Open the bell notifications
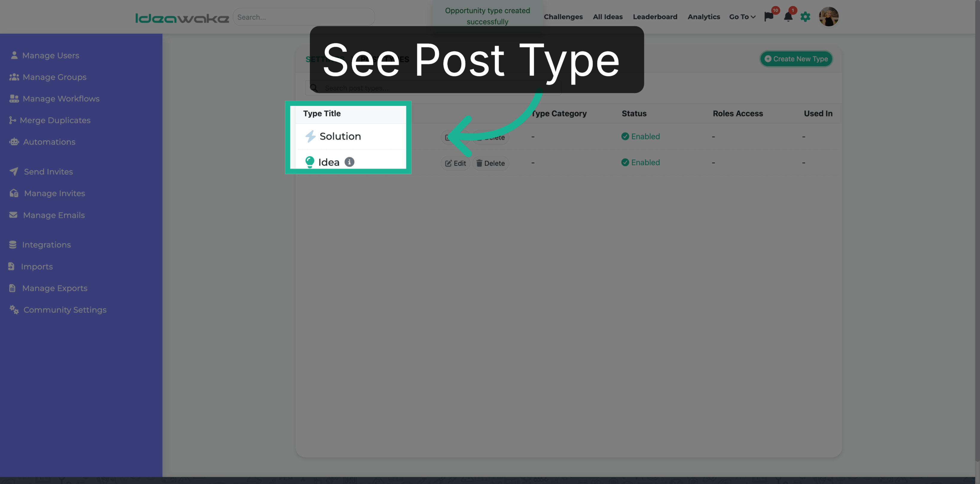 click(788, 17)
